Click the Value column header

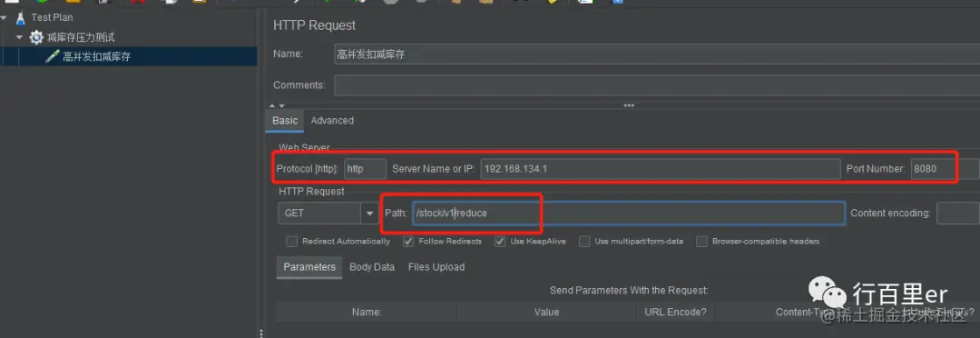546,312
